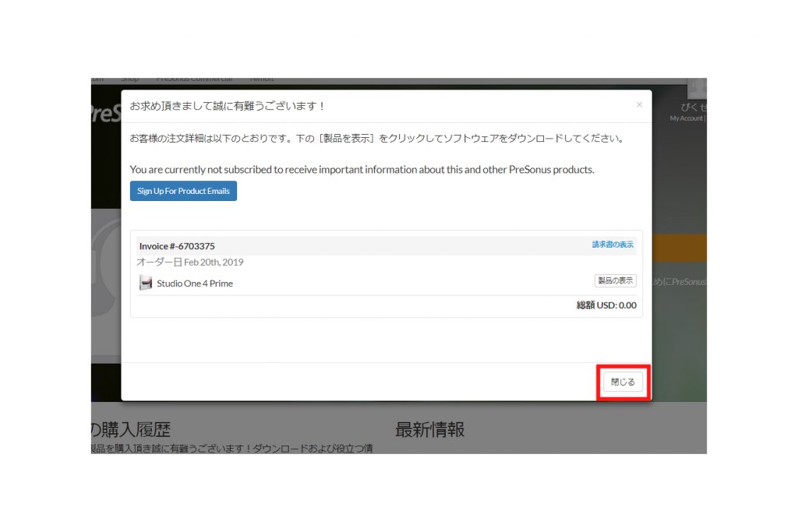Select Invoice #-6703375 text
This screenshot has height=532, width=798.
click(177, 246)
